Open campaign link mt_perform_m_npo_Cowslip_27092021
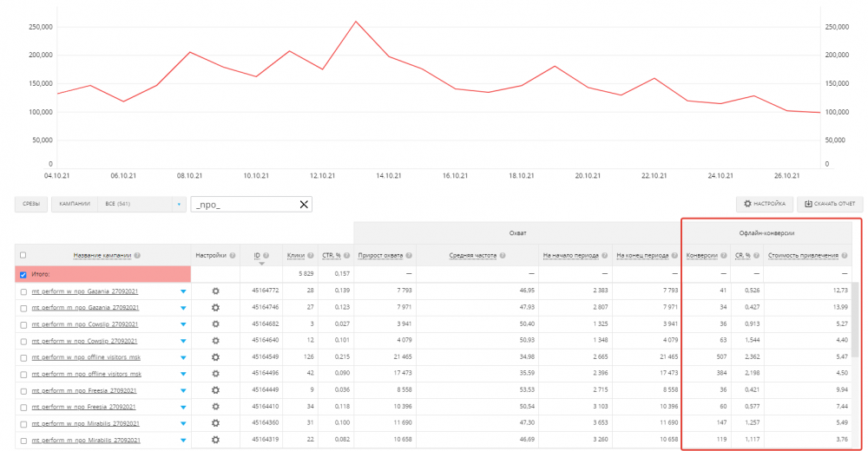Viewport: 868px width, 451px height. 84,324
